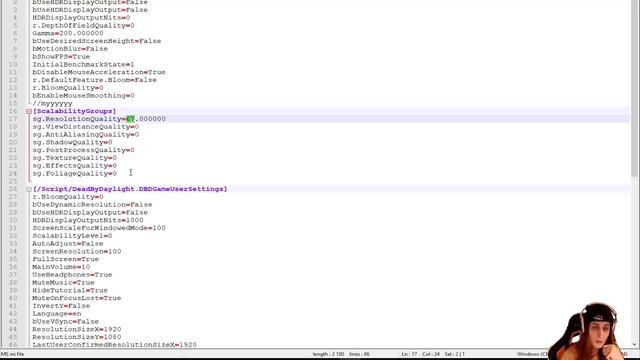Click the length : 2 100 status entry
This screenshot has width=640, height=360.
click(329, 354)
